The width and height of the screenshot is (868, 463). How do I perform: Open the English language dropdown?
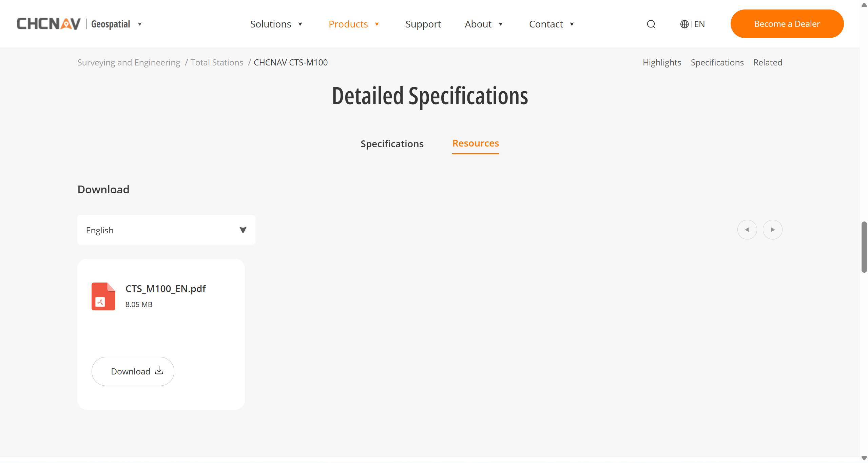click(166, 230)
